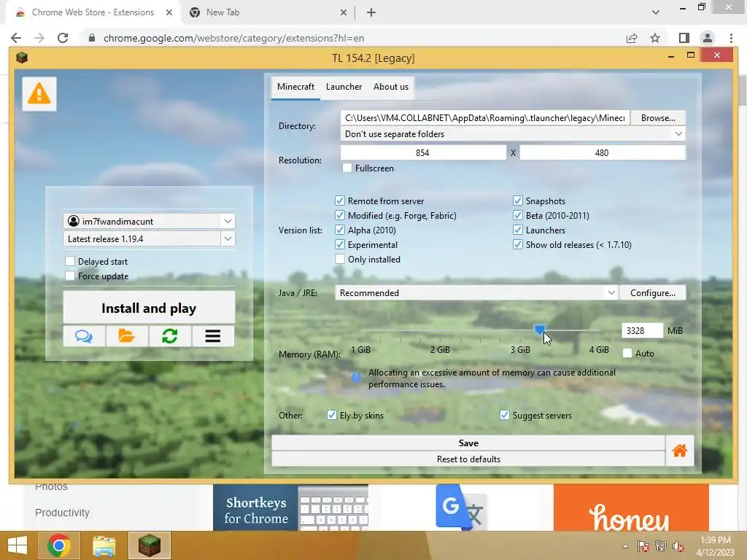This screenshot has height=560, width=747.
Task: Click the TL grass block title bar icon
Action: [22, 58]
